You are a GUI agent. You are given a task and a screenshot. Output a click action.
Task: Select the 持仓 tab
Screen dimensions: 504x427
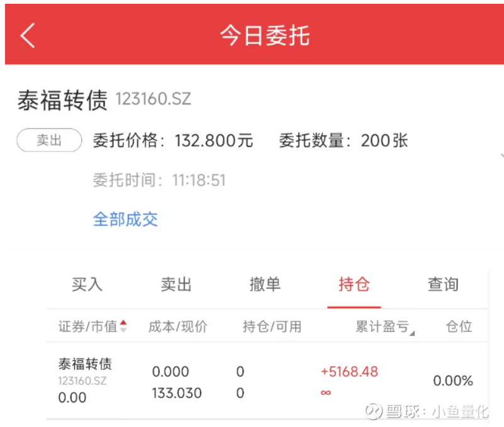tap(354, 284)
